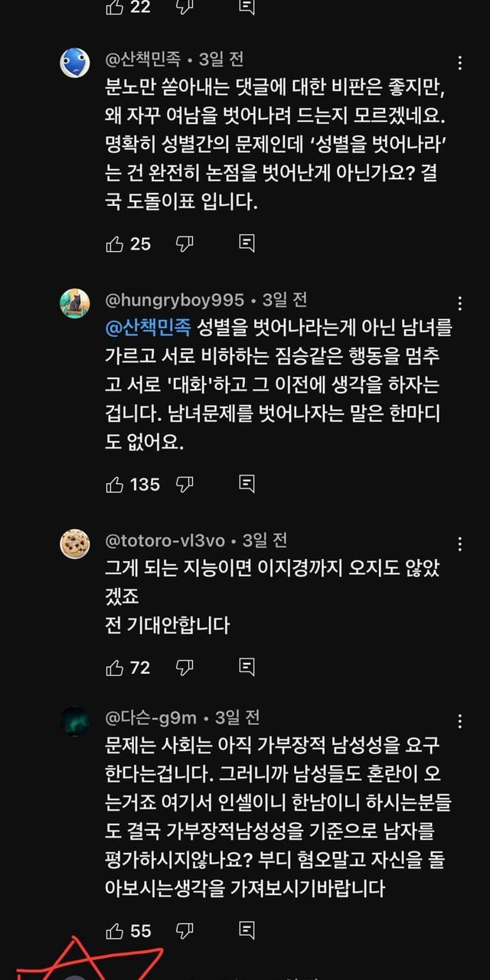
Task: Like @totoro-vl3vo's comment with 72 likes
Action: tap(115, 668)
